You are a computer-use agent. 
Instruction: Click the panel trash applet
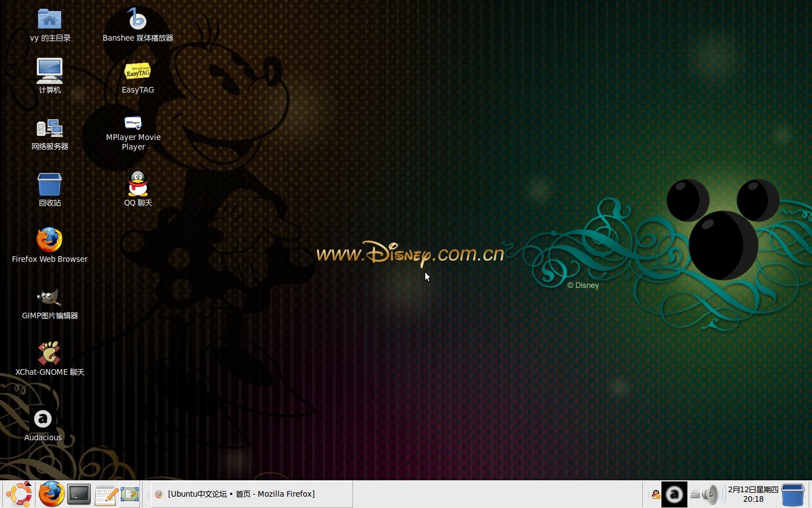793,494
